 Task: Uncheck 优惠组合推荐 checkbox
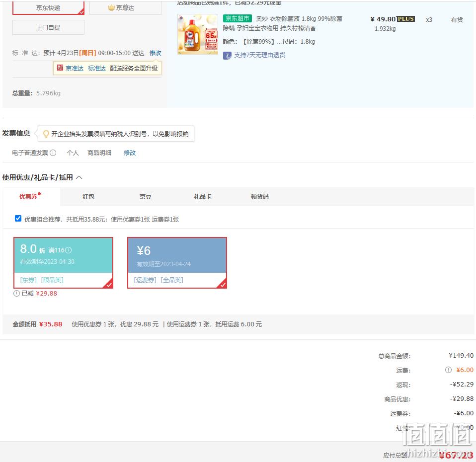[x=18, y=219]
